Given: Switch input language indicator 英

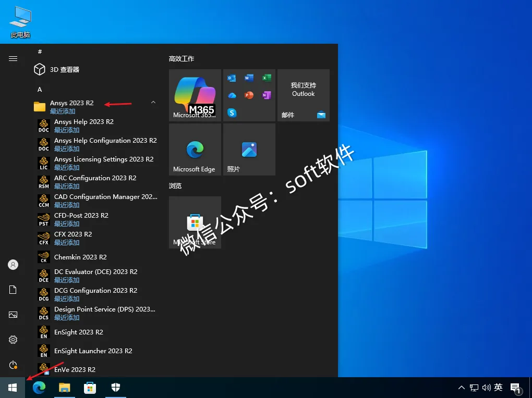Looking at the screenshot, I should [x=499, y=387].
